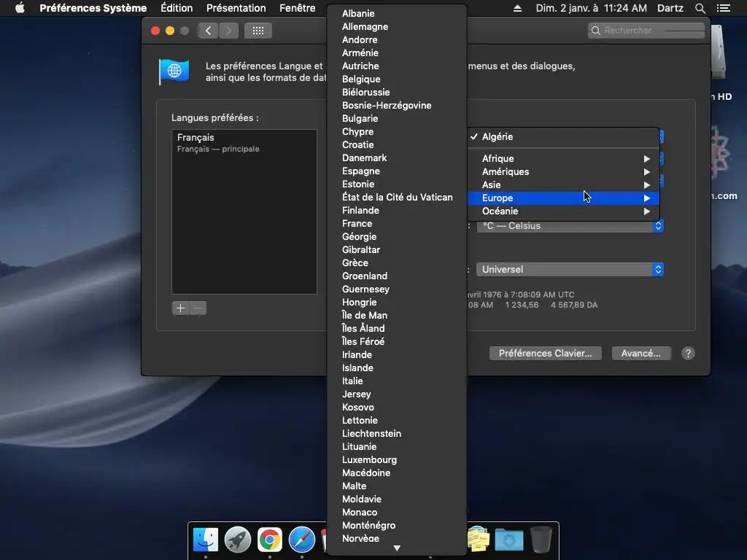Viewport: 747px width, 560px height.
Task: Click Préférences Clavier… button
Action: 546,354
